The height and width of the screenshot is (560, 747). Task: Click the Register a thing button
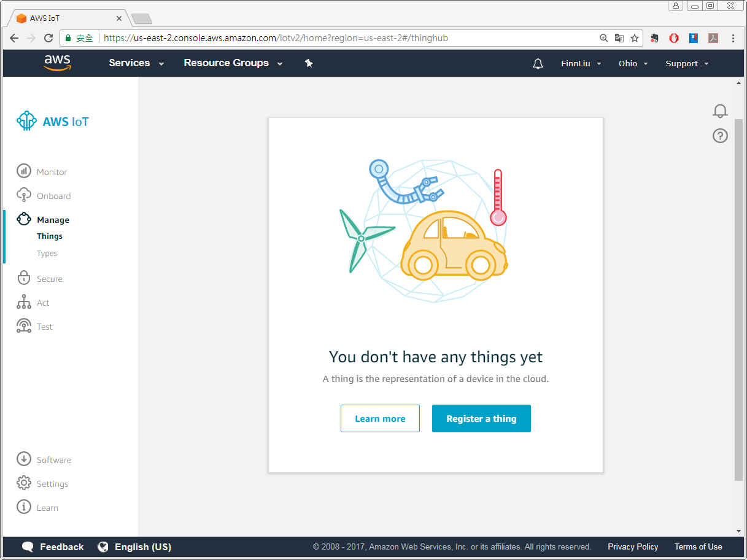click(x=481, y=418)
